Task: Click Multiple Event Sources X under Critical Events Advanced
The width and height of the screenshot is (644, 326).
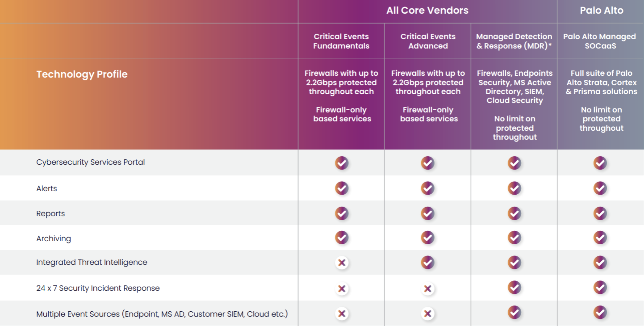Action: coord(427,313)
